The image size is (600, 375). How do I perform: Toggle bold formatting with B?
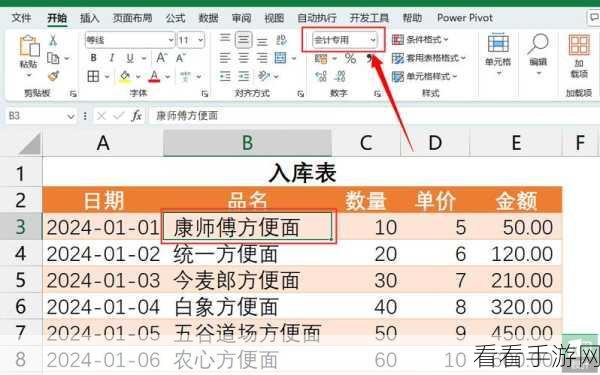[93, 58]
